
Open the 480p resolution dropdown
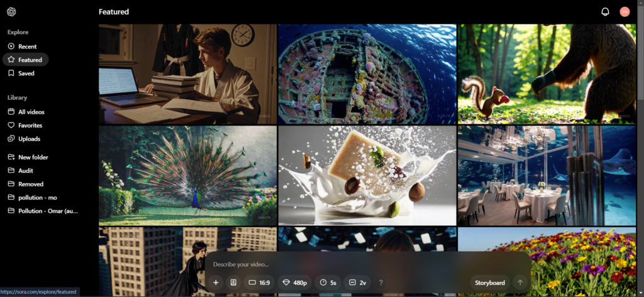(x=295, y=283)
